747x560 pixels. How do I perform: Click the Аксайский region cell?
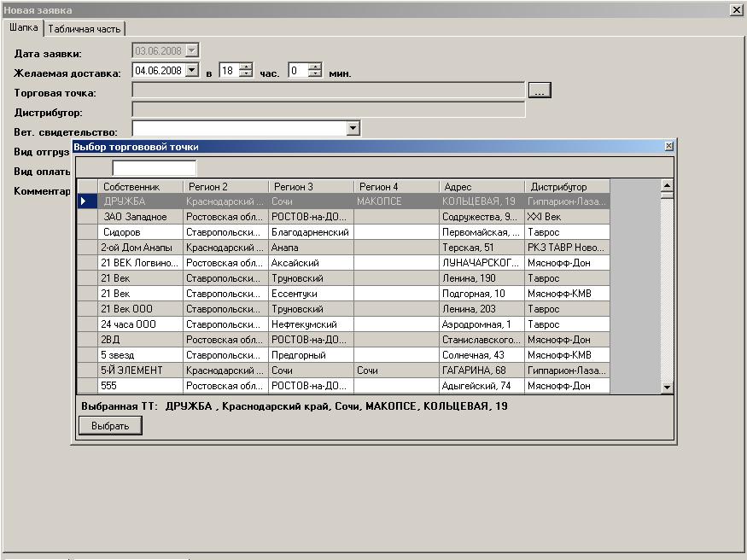tap(311, 263)
